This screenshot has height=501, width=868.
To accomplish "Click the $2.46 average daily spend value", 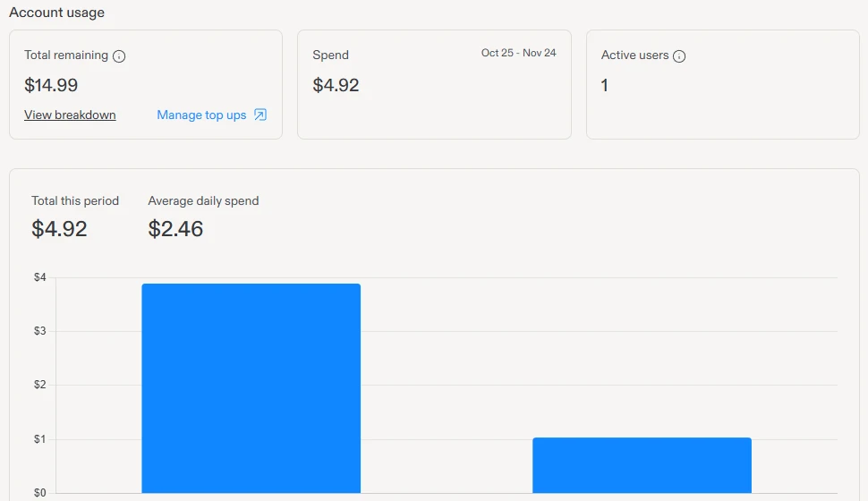I will tap(175, 229).
